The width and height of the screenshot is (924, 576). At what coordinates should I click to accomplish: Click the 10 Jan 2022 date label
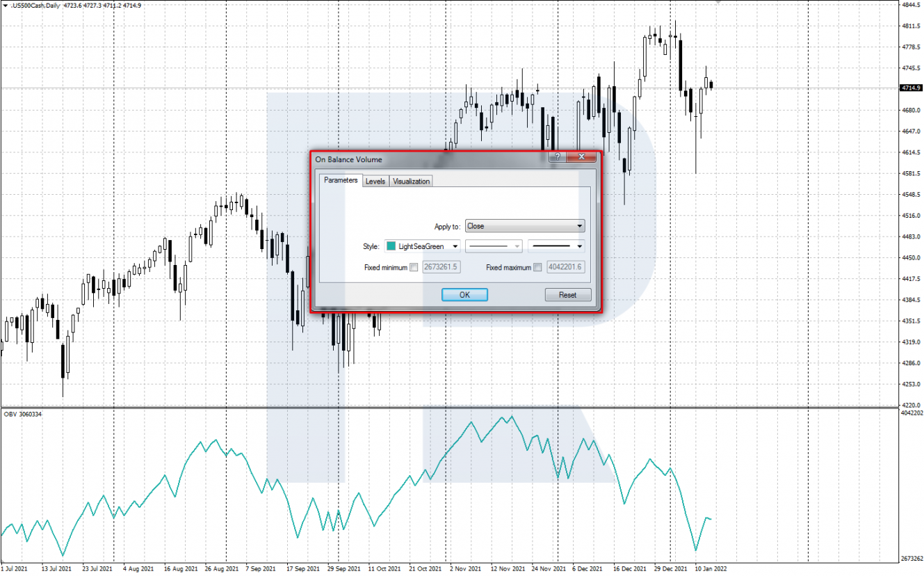point(711,568)
